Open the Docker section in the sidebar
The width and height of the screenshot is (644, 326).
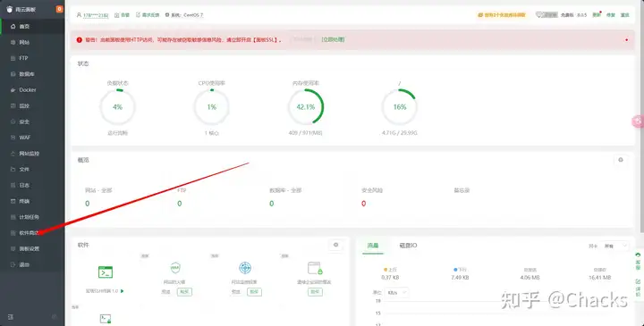coord(32,90)
